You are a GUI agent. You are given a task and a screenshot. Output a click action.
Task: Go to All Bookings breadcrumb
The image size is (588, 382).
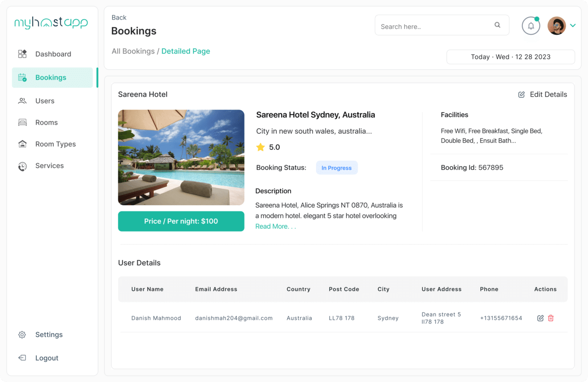click(x=133, y=51)
